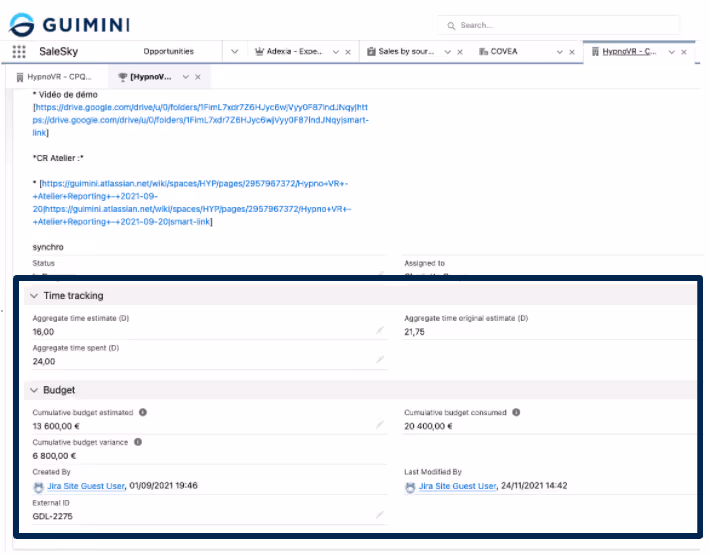Open the Atlassian Atelier Reporting wiki link

[x=192, y=202]
